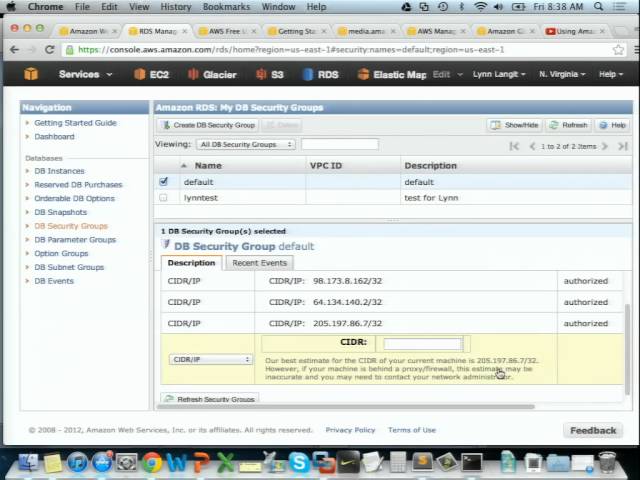This screenshot has width=640, height=480.
Task: Expand the Services dropdown menu
Action: click(x=85, y=74)
